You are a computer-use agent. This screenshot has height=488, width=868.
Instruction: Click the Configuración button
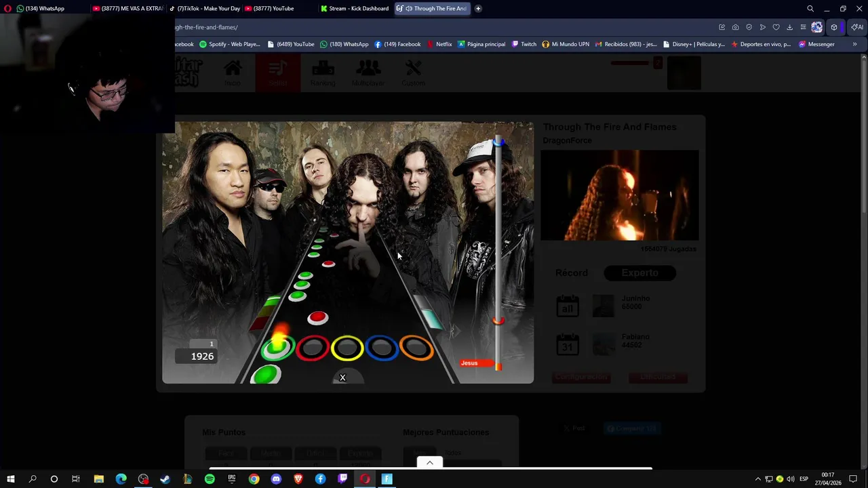point(581,377)
